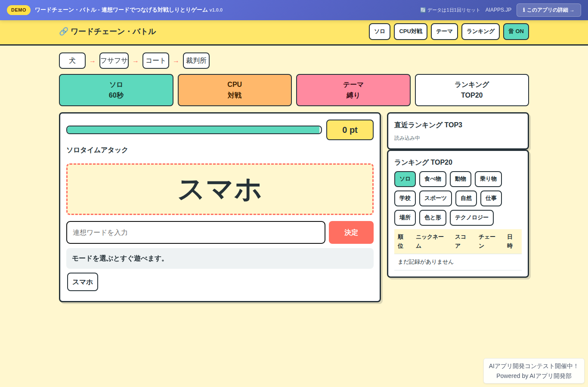Click the refresh icon beside データは1日1回リセット
Viewport: 588px width, 387px height.
click(423, 10)
